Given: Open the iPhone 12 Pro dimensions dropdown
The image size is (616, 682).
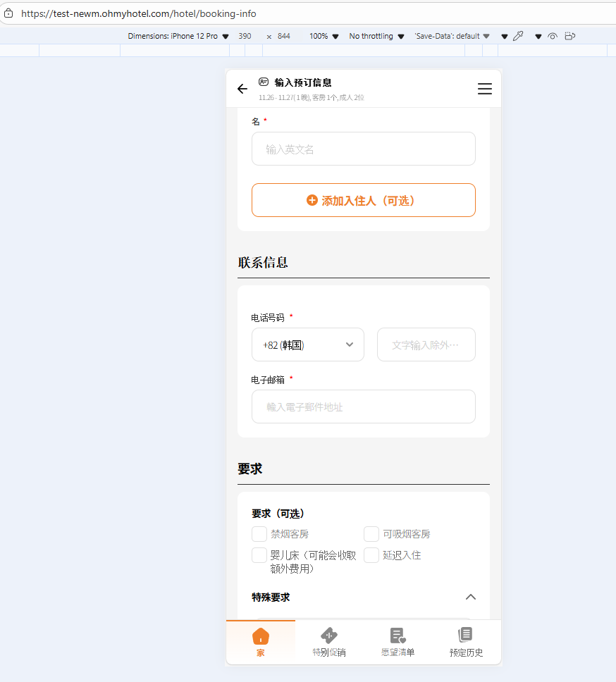Looking at the screenshot, I should (178, 36).
